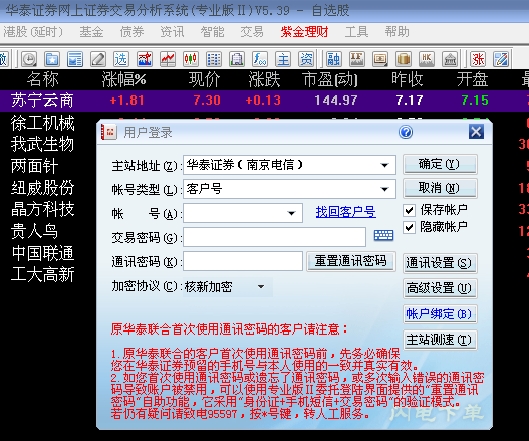The width and height of the screenshot is (529, 441).
Task: Open the 紫金理财 menu
Action: click(305, 32)
